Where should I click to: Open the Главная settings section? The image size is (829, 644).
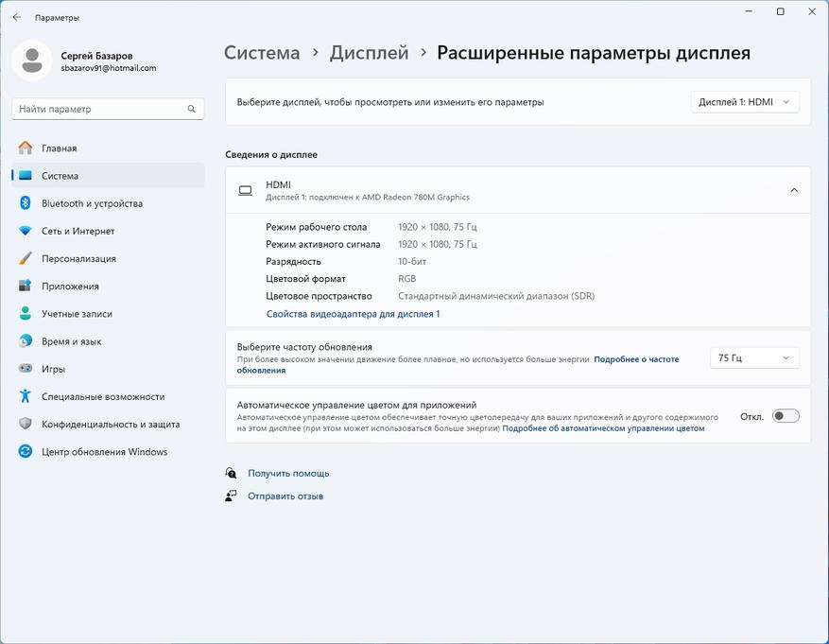pyautogui.click(x=108, y=148)
